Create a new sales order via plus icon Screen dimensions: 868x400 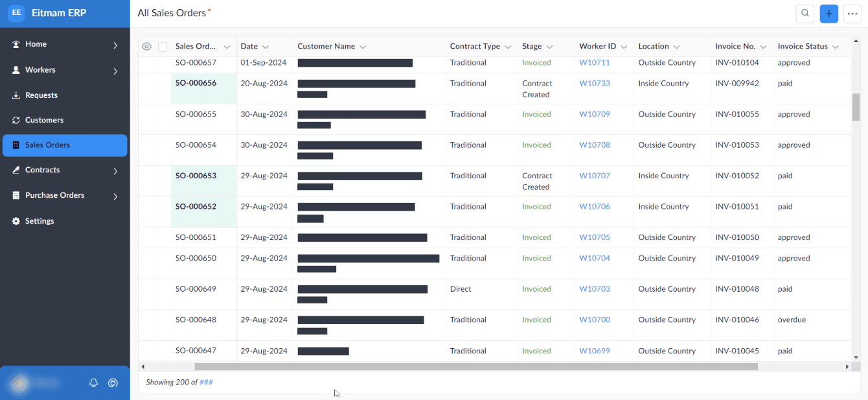(x=829, y=13)
